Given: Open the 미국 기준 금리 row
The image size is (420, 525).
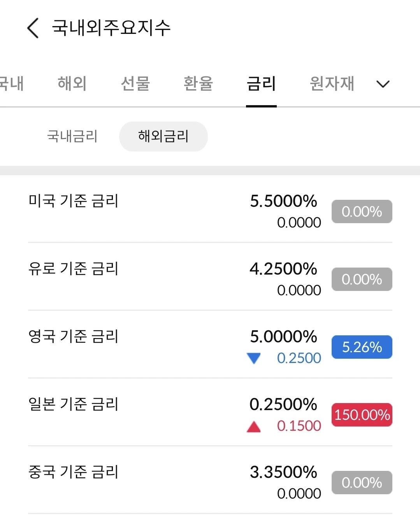Looking at the screenshot, I should 73,201.
